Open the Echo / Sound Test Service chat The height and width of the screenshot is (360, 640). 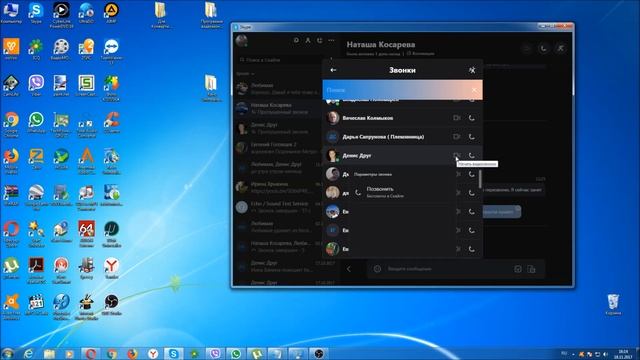(278, 207)
